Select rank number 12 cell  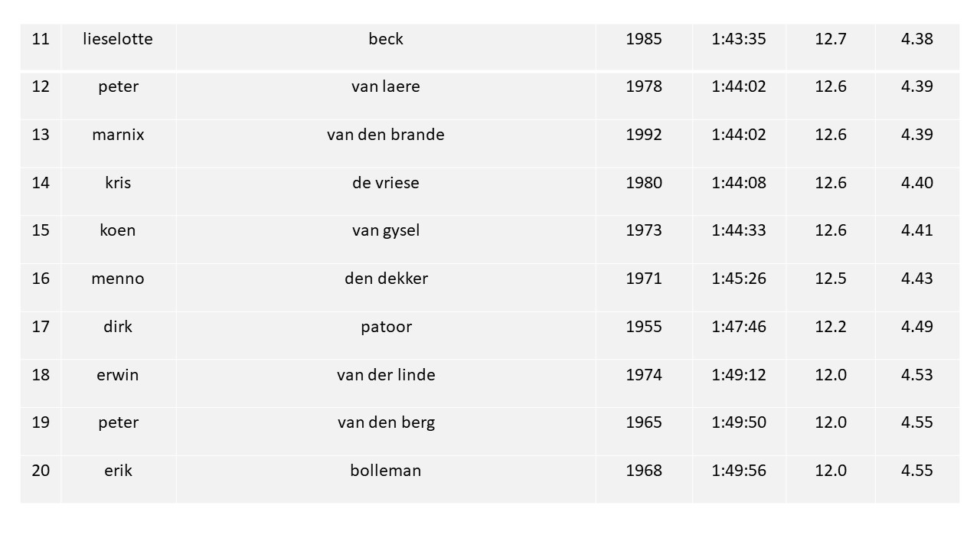[41, 96]
